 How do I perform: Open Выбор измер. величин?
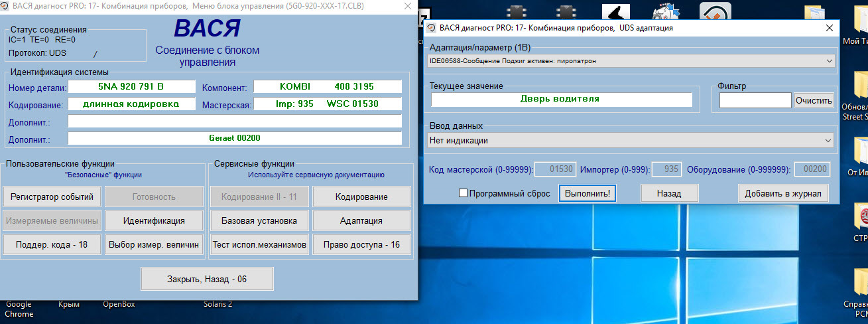pyautogui.click(x=154, y=244)
